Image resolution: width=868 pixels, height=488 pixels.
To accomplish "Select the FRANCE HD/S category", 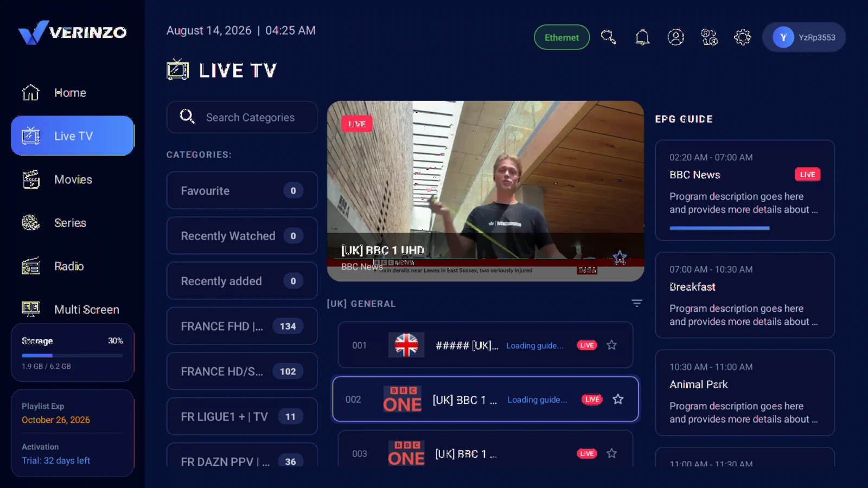I will (x=242, y=371).
